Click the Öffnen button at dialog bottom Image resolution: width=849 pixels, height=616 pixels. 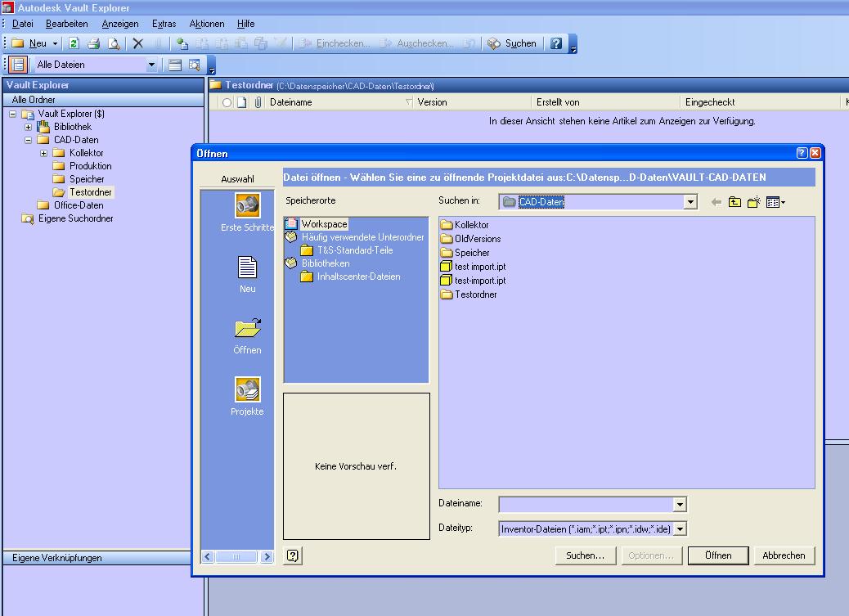(x=718, y=555)
